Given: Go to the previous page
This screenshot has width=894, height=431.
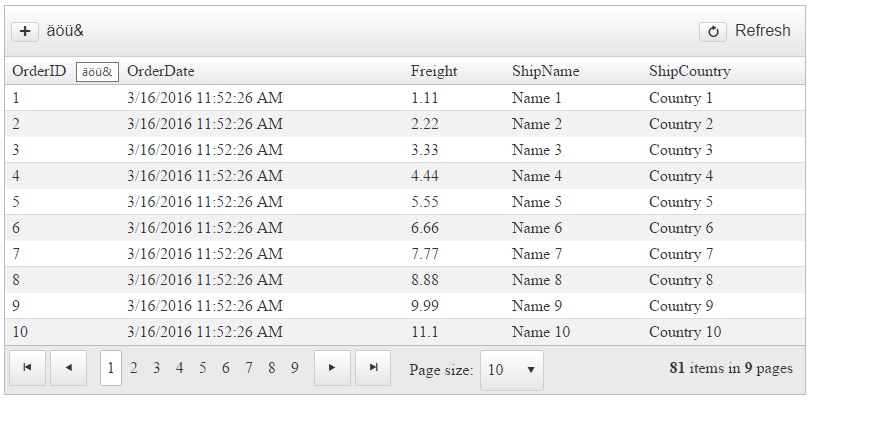Looking at the screenshot, I should (68, 368).
